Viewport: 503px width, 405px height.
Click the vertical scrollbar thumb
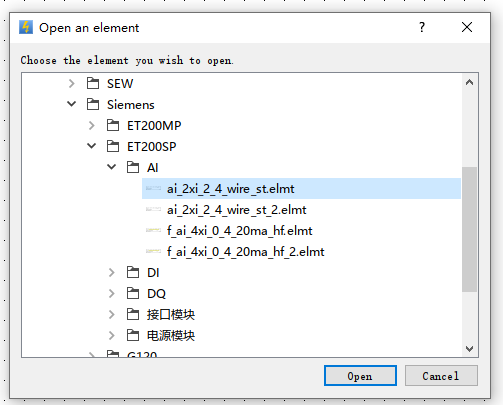tap(469, 229)
